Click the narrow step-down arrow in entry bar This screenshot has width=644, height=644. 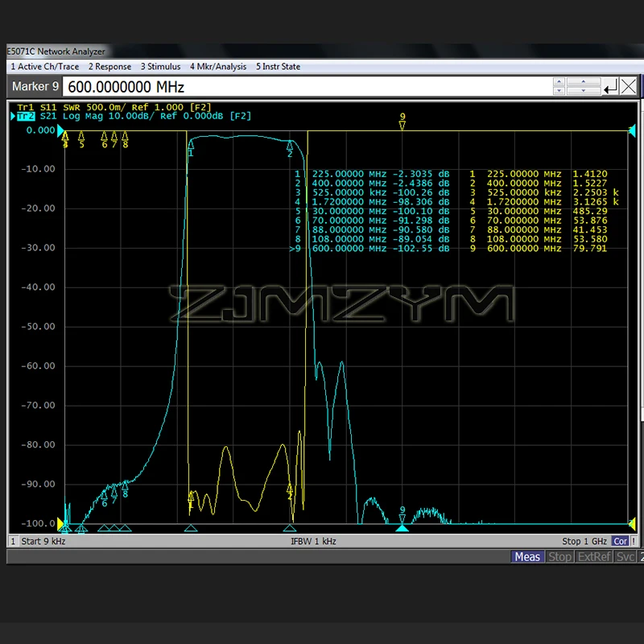click(x=559, y=91)
